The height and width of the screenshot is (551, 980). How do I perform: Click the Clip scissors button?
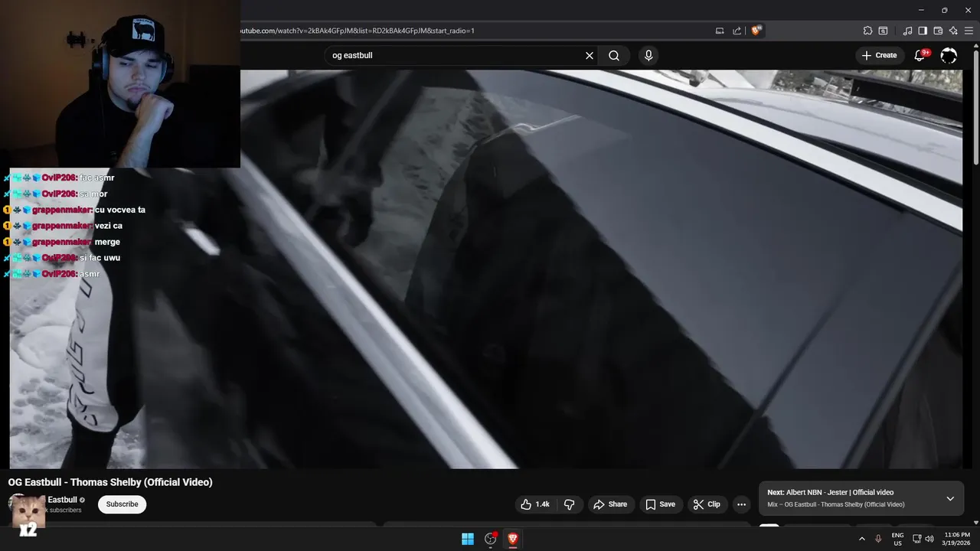(x=707, y=504)
